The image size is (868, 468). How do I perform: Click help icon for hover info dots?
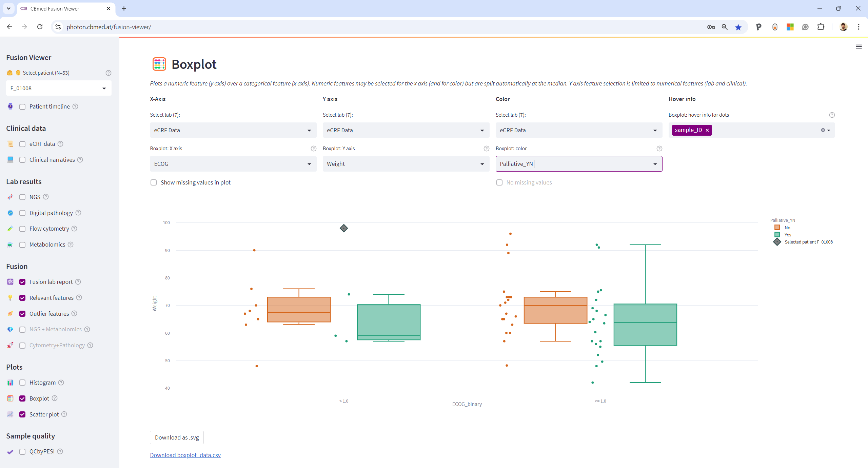tap(831, 115)
